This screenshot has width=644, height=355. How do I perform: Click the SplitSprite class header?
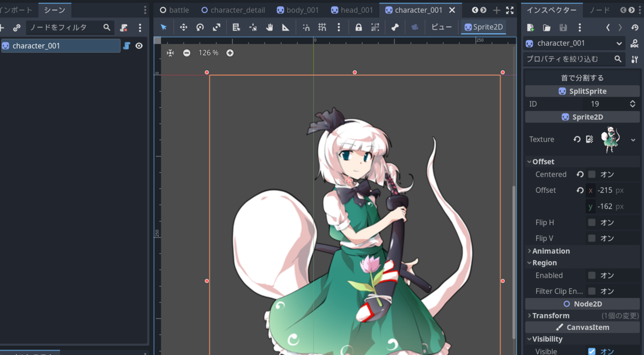point(582,91)
